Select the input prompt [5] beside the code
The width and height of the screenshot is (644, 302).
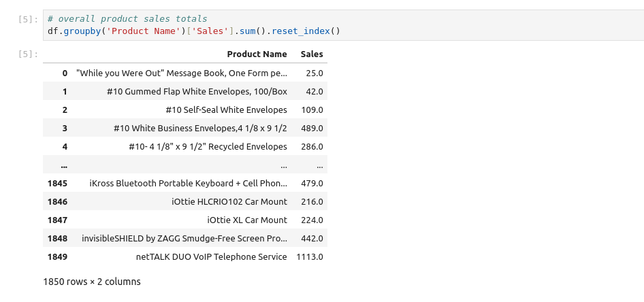[x=29, y=19]
